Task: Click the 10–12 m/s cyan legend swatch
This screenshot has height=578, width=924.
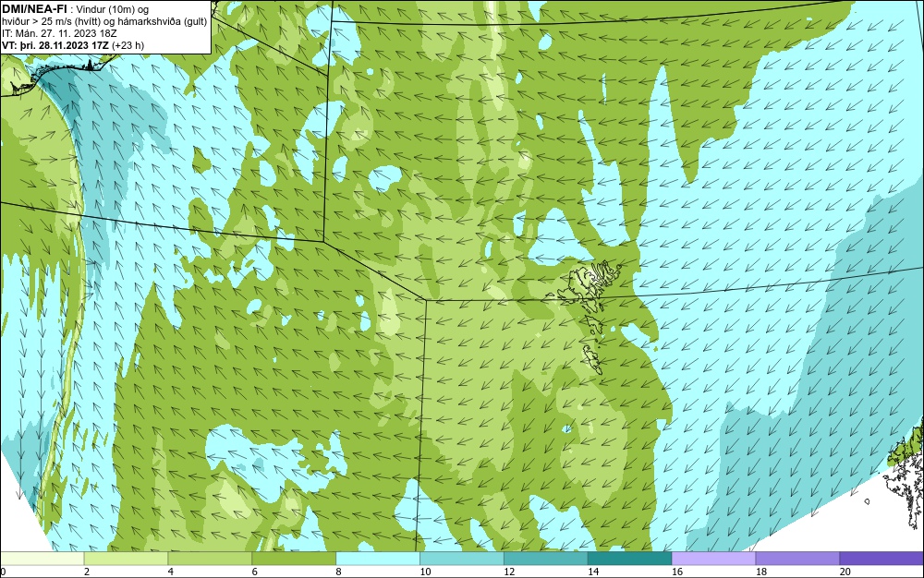Action: [x=462, y=558]
